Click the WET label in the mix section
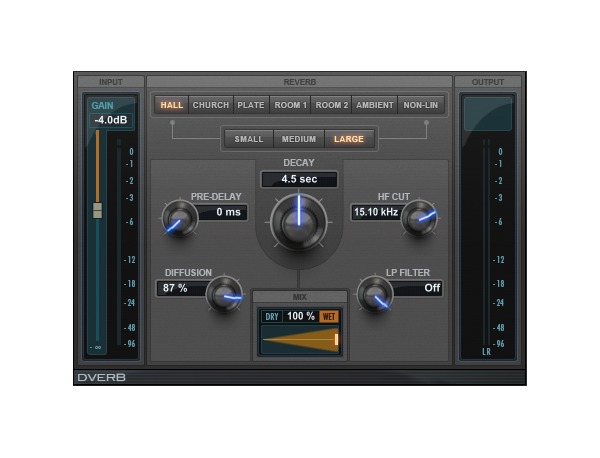Image resolution: width=600 pixels, height=458 pixels. click(x=329, y=317)
